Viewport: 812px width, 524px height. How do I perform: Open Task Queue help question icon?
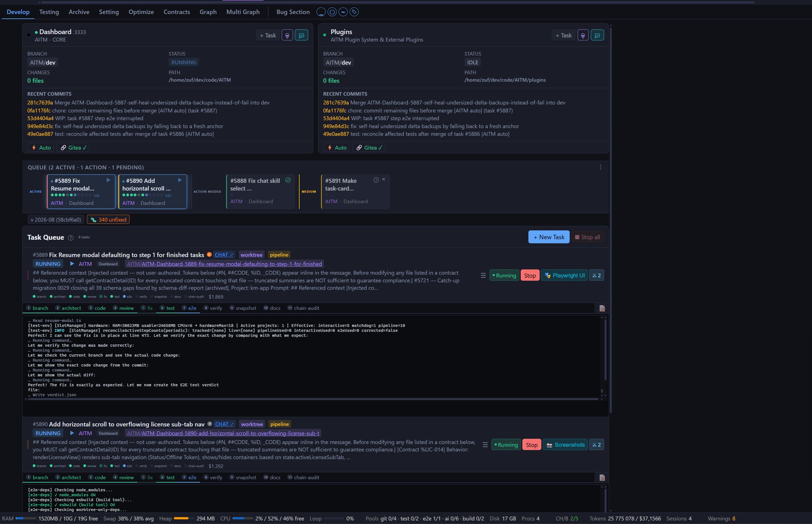pyautogui.click(x=70, y=238)
